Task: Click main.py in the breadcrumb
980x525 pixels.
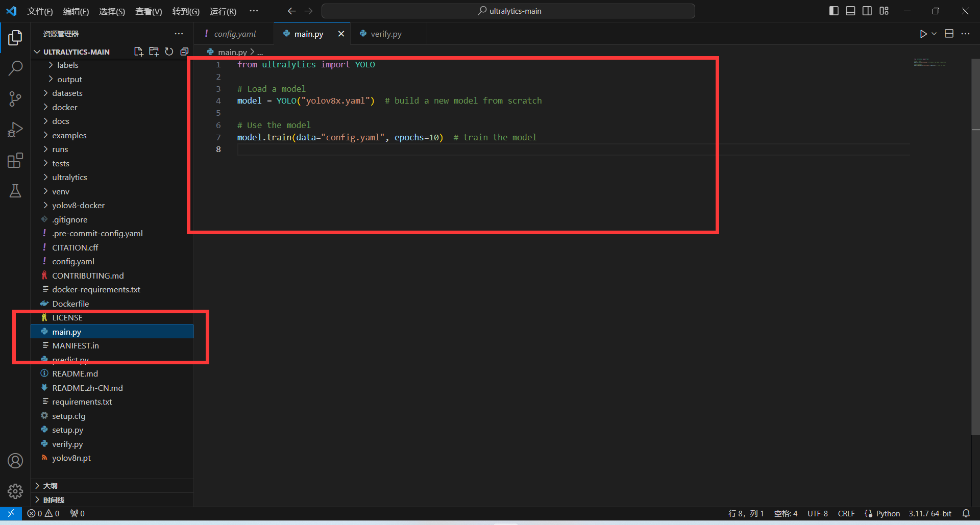Action: click(x=232, y=52)
